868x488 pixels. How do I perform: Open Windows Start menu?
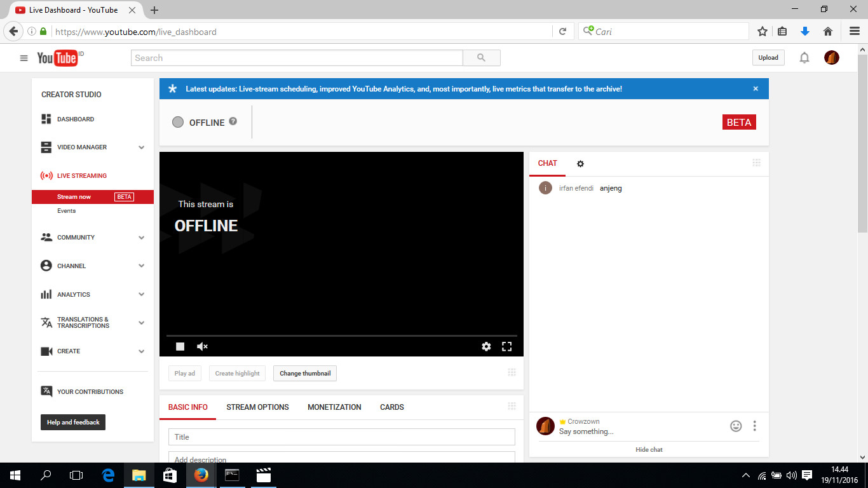(15, 475)
